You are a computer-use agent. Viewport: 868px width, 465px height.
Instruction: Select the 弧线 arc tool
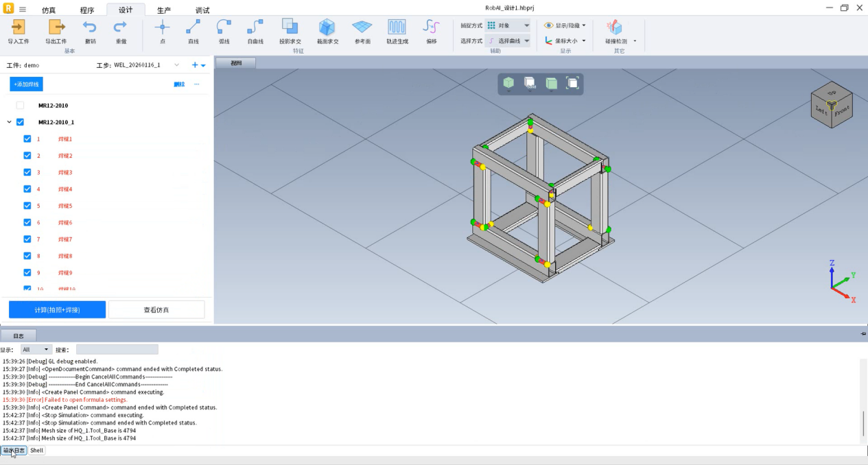[x=224, y=27]
